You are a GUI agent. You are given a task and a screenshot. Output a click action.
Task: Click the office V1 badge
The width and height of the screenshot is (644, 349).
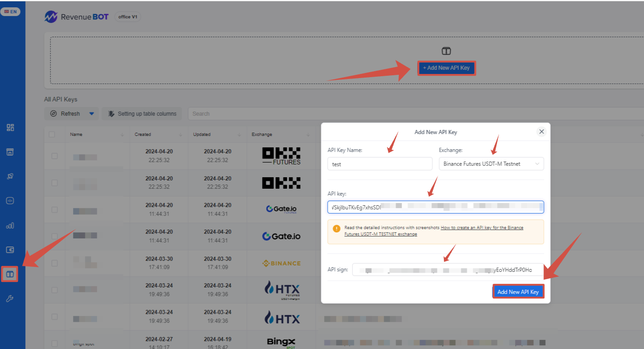pyautogui.click(x=127, y=17)
